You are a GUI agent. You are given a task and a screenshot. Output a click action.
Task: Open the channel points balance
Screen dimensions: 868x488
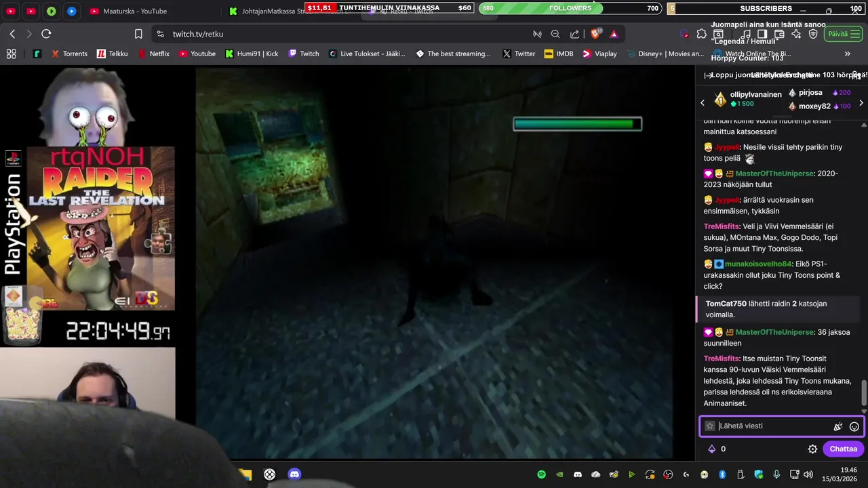[717, 449]
